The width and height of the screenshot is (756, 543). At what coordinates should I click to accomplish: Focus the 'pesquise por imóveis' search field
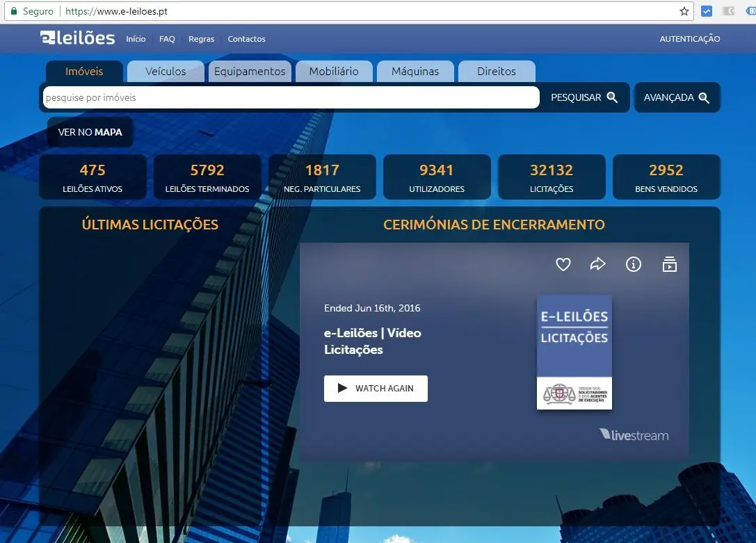click(291, 97)
